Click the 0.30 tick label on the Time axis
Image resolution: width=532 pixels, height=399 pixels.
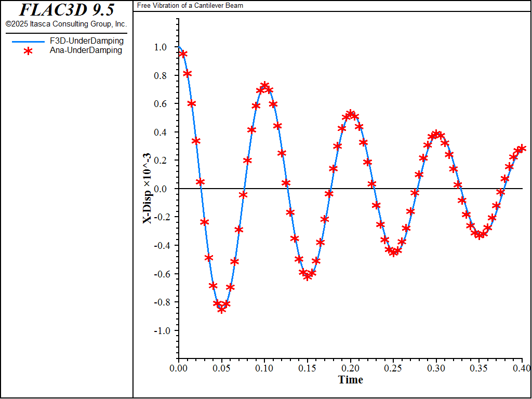(436, 368)
